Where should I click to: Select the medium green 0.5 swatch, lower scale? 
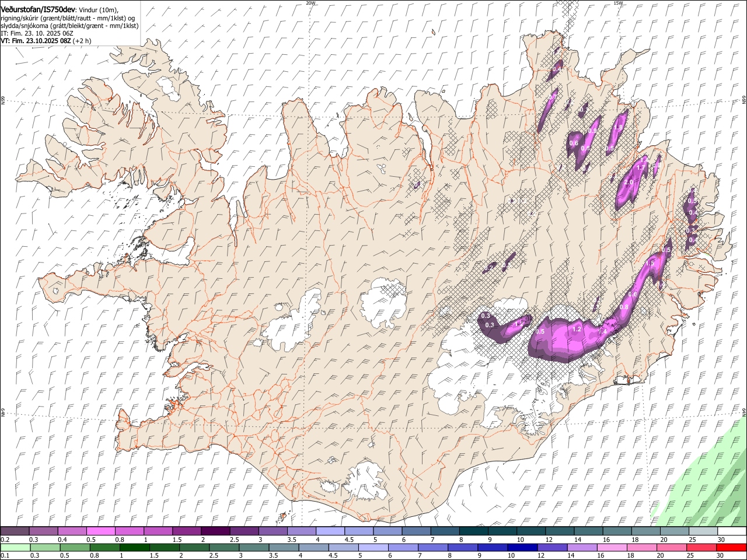[75, 548]
